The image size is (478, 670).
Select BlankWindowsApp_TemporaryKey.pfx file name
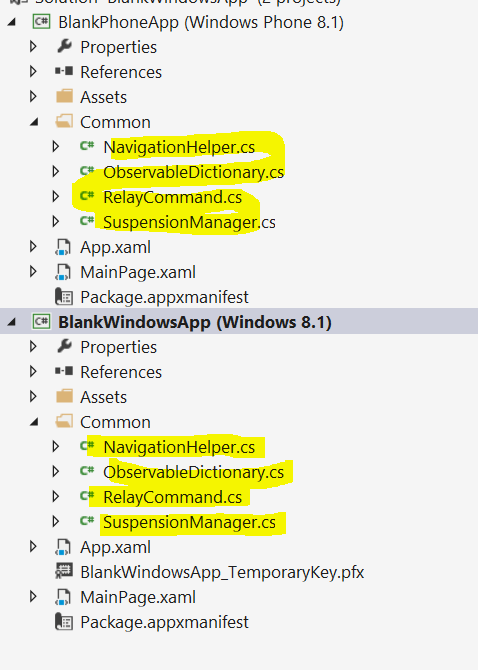[x=222, y=572]
